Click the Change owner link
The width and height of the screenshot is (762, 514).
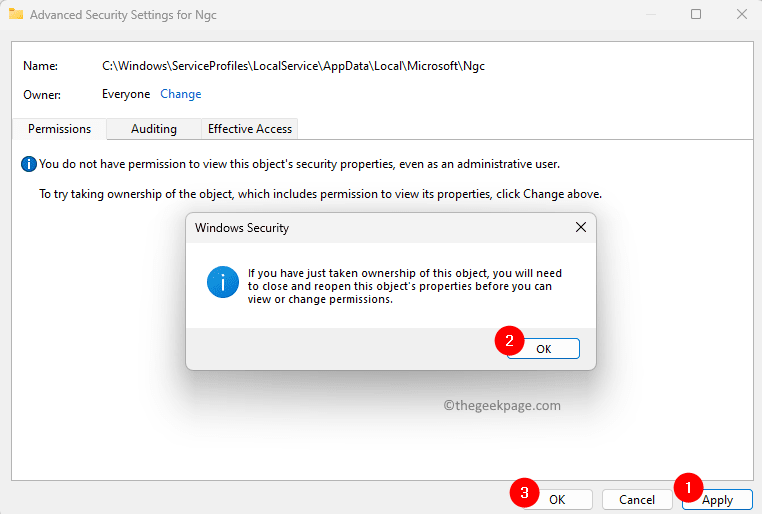(x=181, y=94)
